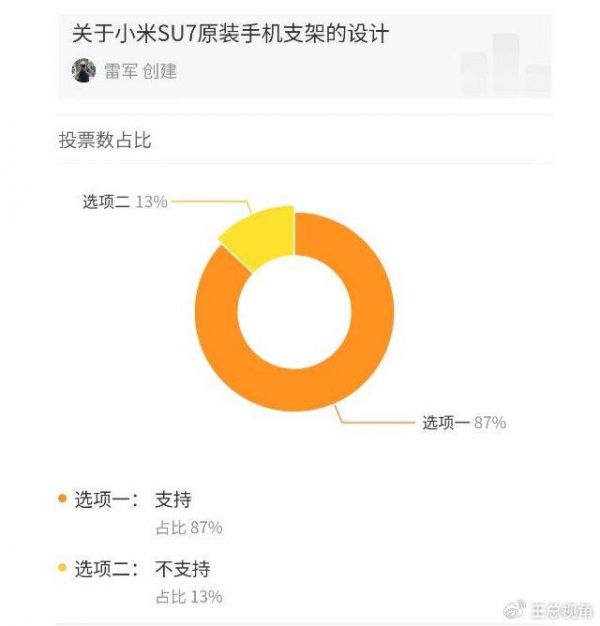Viewport: 600px width, 626px height.
Task: Select the '不支持' option text
Action: [183, 568]
